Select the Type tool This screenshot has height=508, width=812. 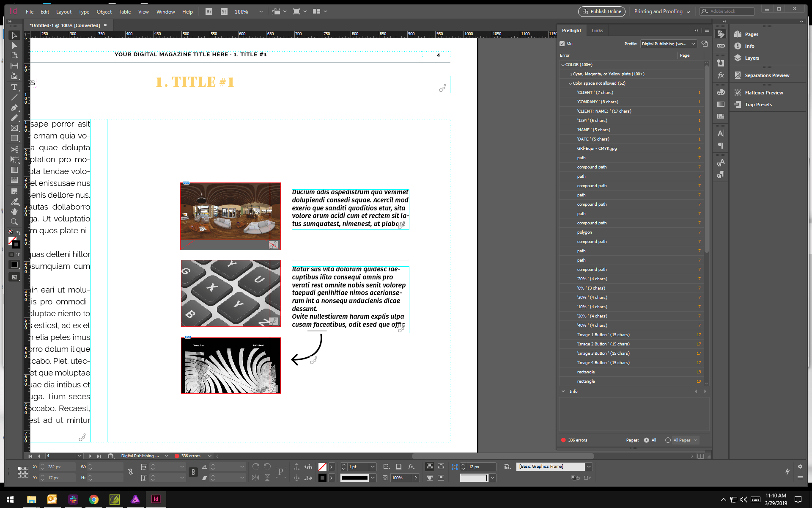[x=14, y=87]
